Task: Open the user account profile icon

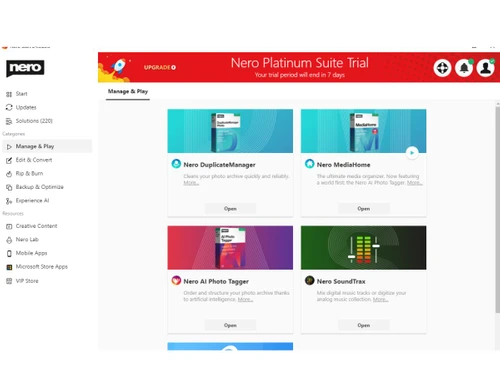Action: [485, 68]
